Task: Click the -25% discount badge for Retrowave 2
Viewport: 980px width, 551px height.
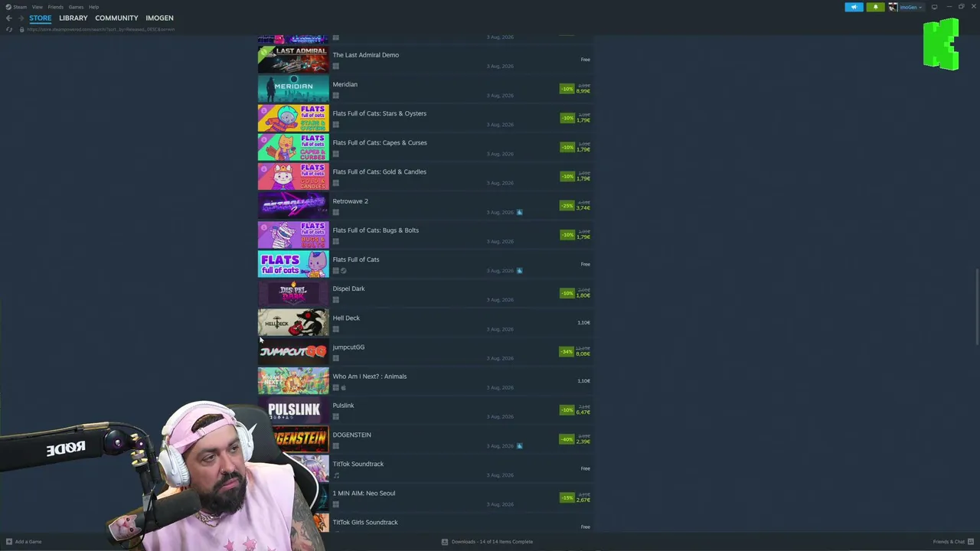Action: [x=567, y=206]
